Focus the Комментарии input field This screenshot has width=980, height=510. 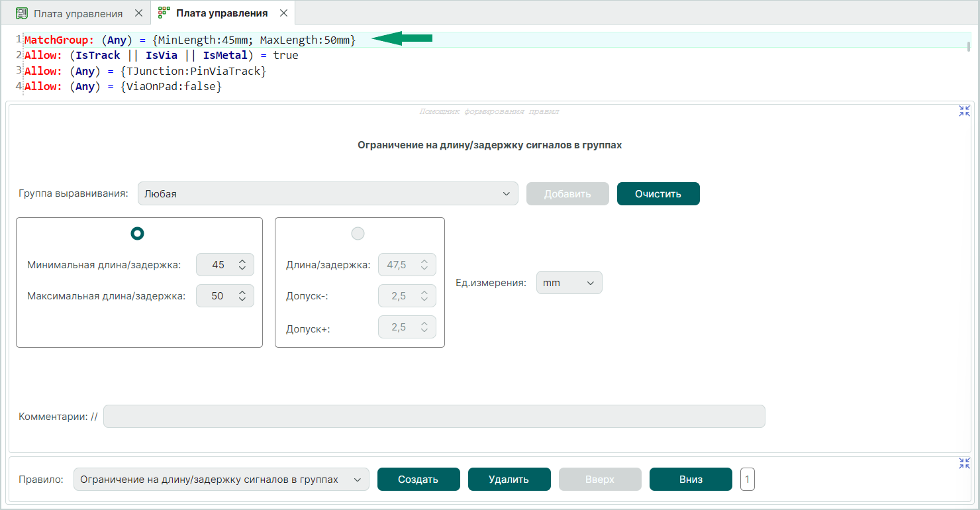pyautogui.click(x=434, y=417)
